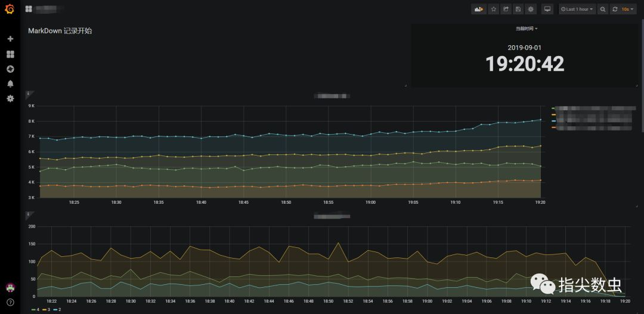Open the Explore compass icon in sidebar
This screenshot has width=644, height=314.
(x=10, y=69)
